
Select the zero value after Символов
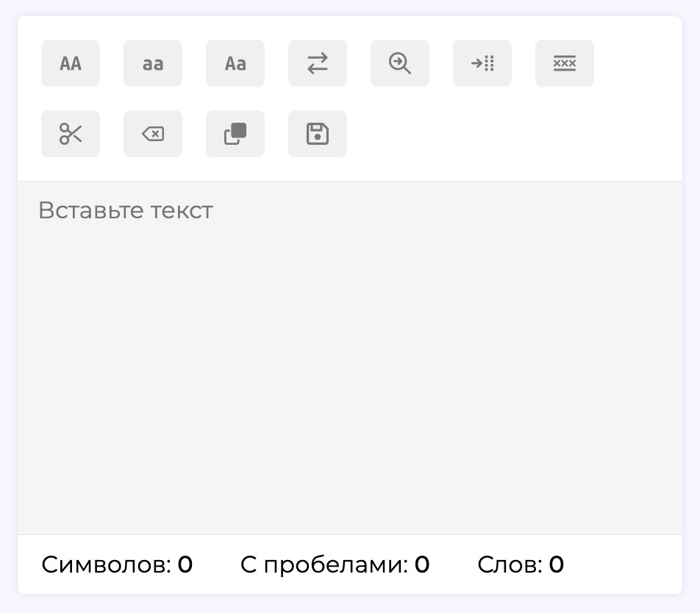(x=185, y=564)
